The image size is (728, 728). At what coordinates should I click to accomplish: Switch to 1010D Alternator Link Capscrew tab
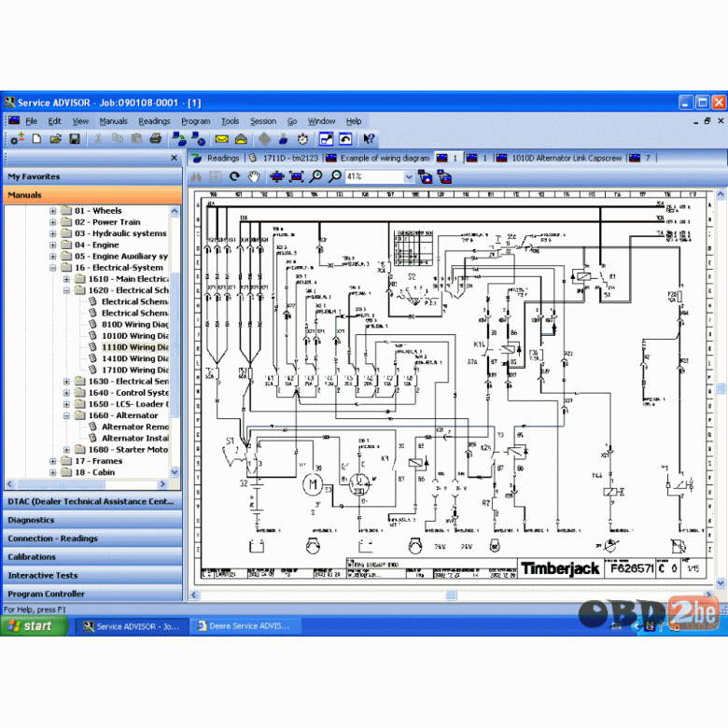click(x=560, y=158)
